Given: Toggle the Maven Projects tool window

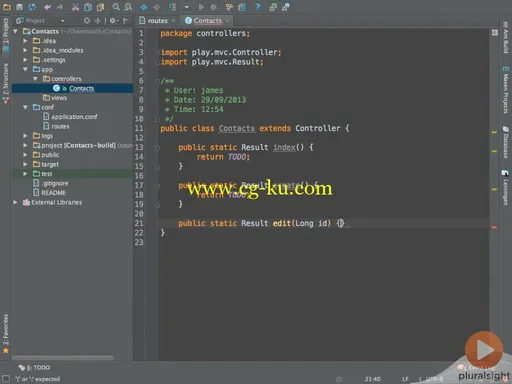Looking at the screenshot, I should click(506, 89).
